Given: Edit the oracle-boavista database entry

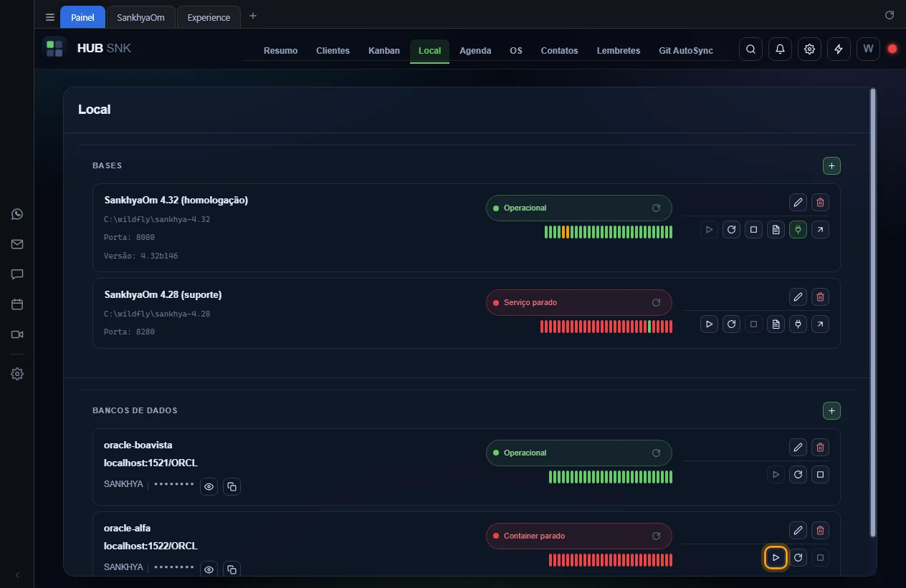Looking at the screenshot, I should coord(798,448).
